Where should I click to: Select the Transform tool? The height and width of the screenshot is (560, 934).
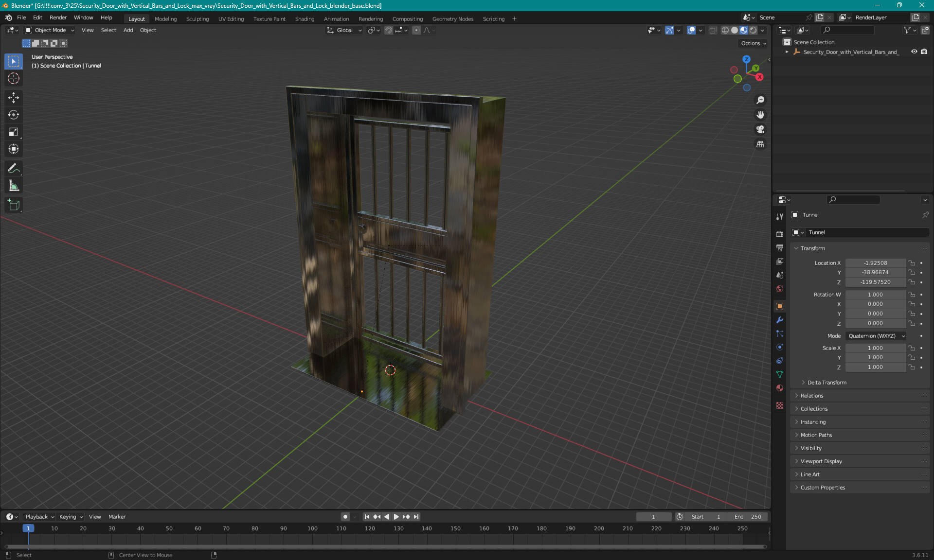click(x=14, y=149)
